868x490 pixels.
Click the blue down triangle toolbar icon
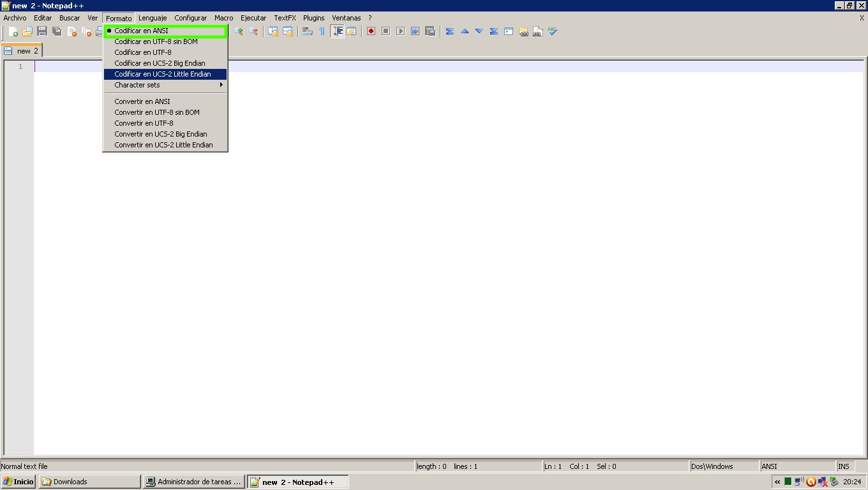tap(479, 31)
